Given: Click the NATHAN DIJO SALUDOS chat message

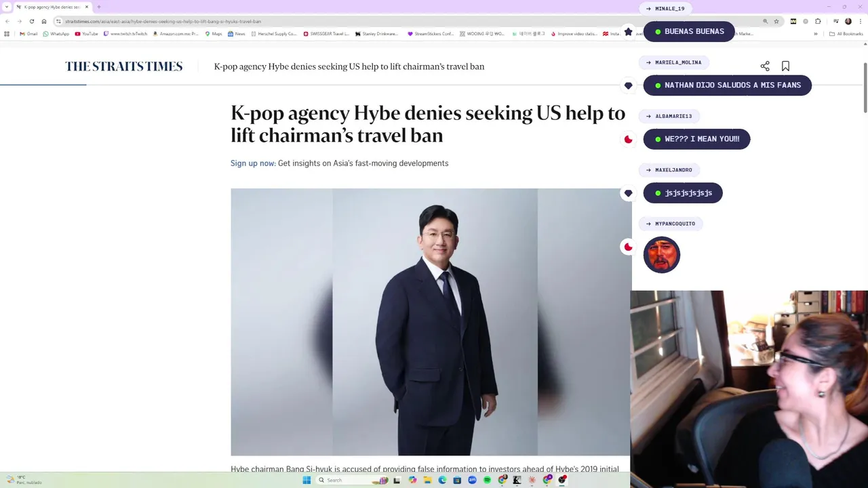Looking at the screenshot, I should click(x=727, y=85).
